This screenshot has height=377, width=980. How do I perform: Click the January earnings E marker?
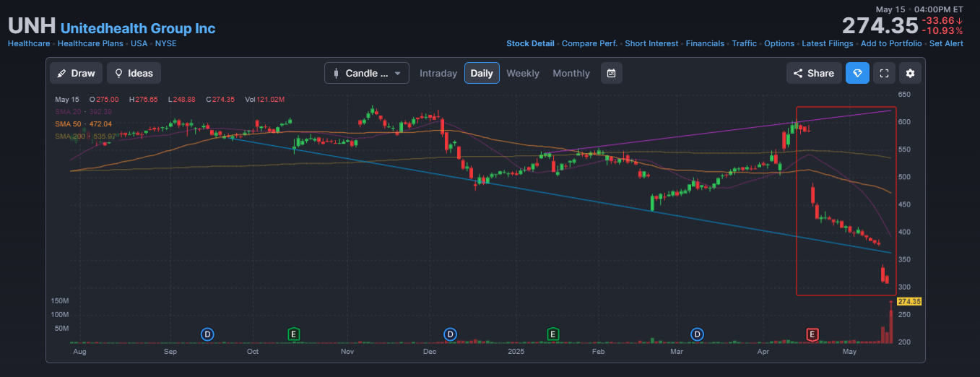point(552,334)
